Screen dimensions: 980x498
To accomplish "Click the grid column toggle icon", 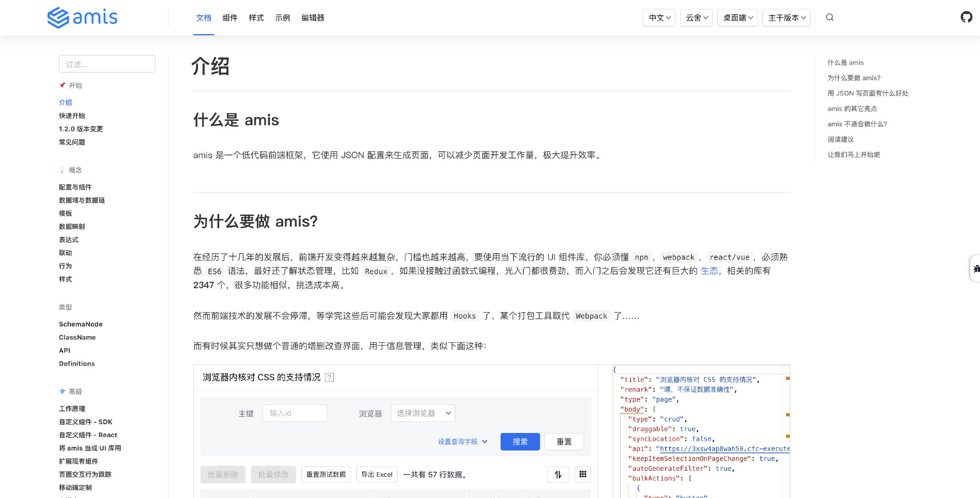I will 583,474.
